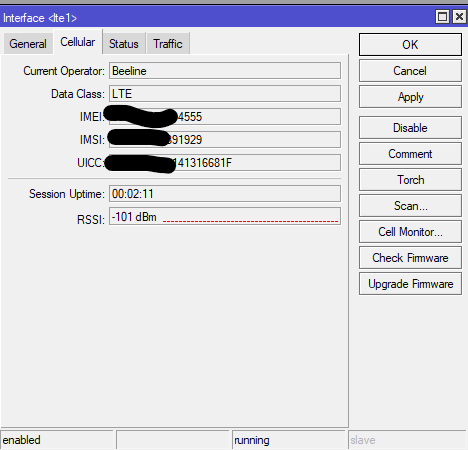Click the 'Data Class:' label
The width and height of the screenshot is (468, 450).
coord(78,94)
